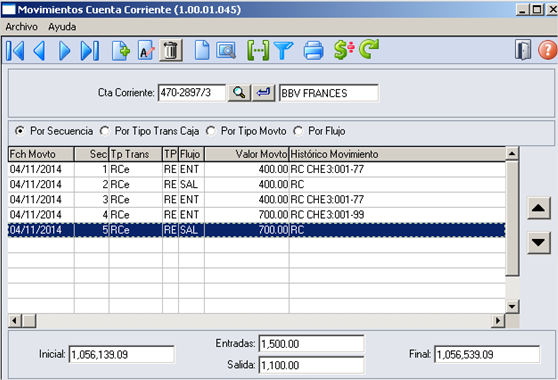Click the Final balance field
Screen dimensions: 558x380
click(x=487, y=354)
